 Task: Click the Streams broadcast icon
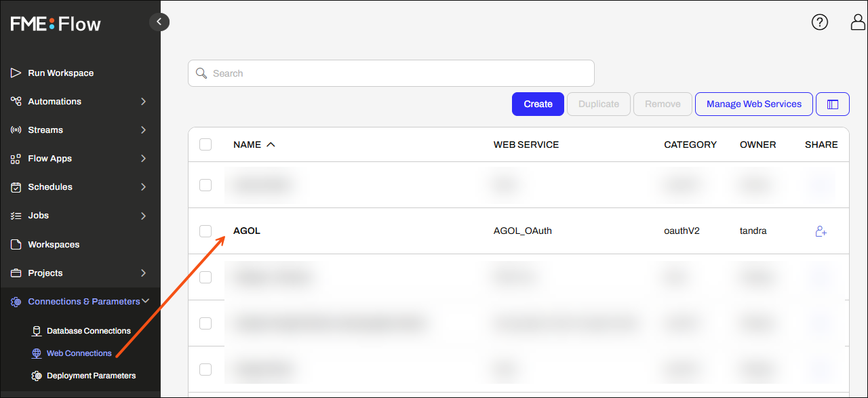16,130
